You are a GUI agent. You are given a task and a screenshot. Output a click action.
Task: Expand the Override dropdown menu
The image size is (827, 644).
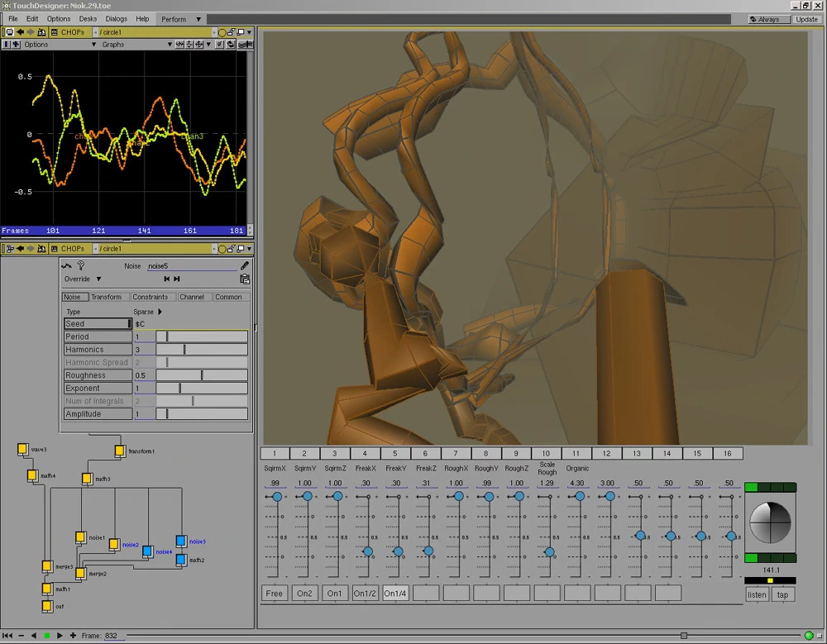pyautogui.click(x=98, y=279)
